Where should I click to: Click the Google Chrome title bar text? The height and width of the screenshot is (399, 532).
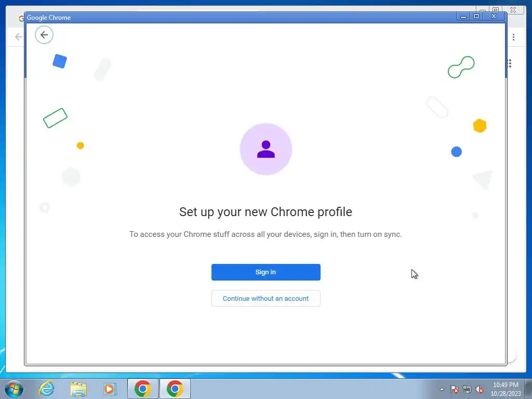49,18
